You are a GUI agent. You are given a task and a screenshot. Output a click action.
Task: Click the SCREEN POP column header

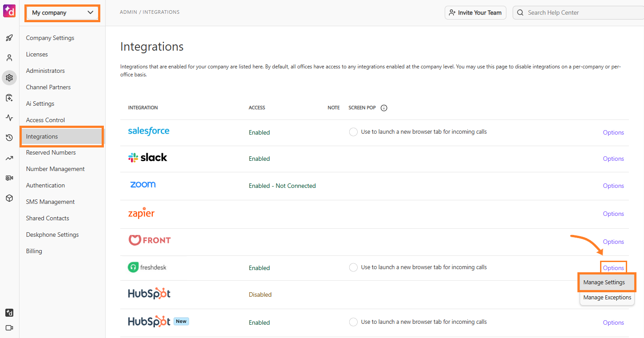click(x=362, y=107)
